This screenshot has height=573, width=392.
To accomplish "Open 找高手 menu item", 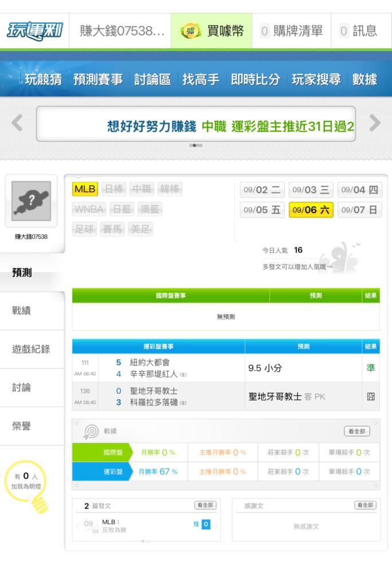I will 201,79.
